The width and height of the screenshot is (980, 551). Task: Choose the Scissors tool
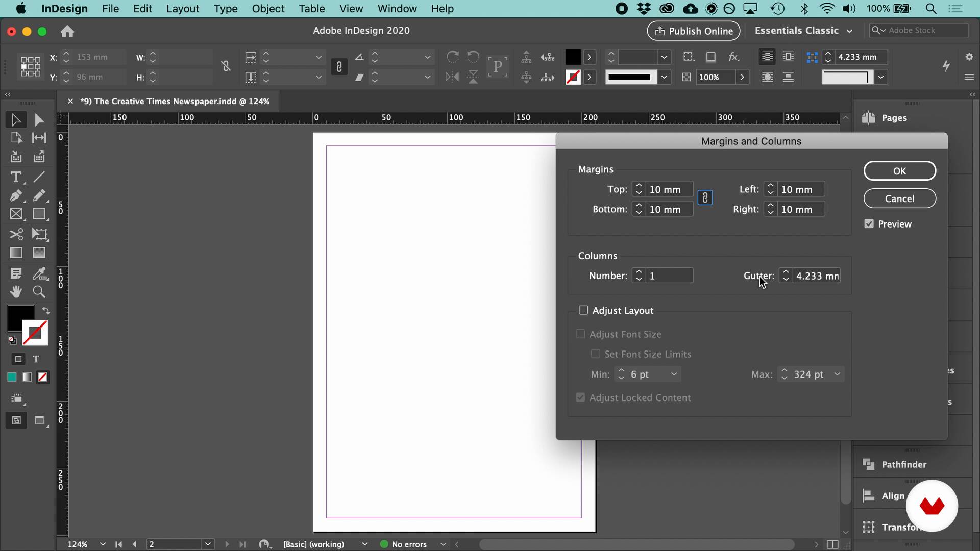tap(16, 234)
